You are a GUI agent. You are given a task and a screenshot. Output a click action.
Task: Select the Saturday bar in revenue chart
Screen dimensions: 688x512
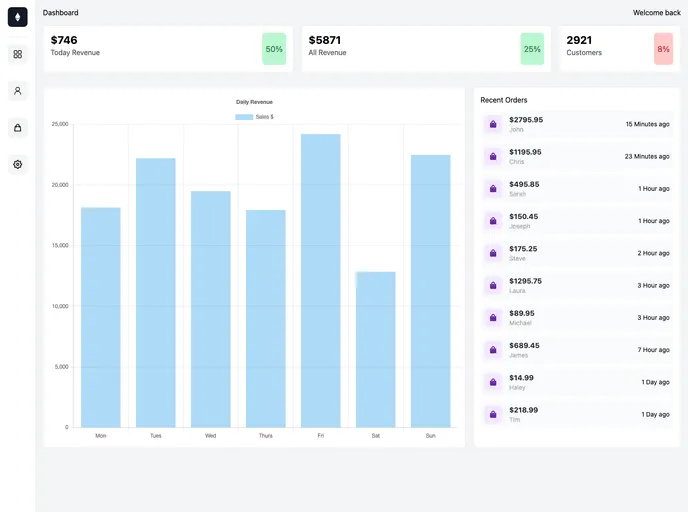tap(375, 349)
